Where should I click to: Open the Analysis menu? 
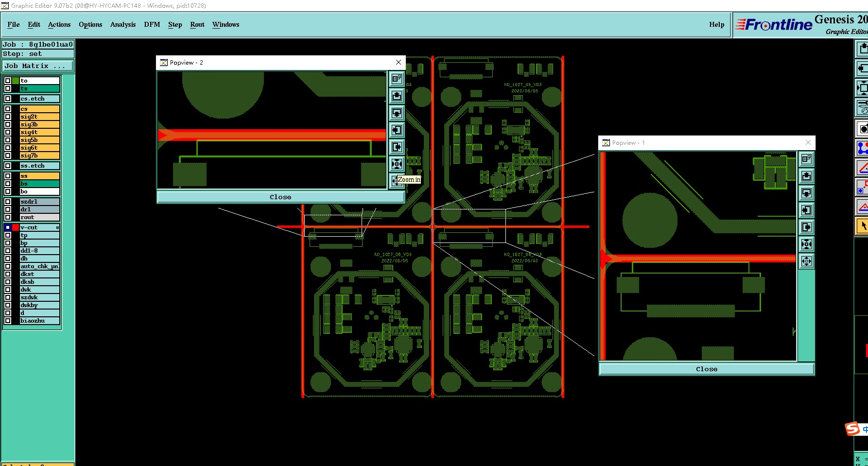coord(123,24)
